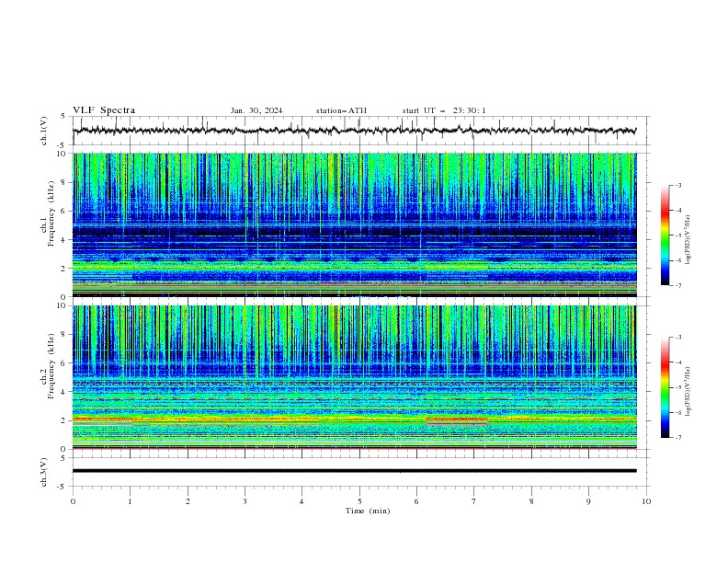Click the time axis tick label '3'
728x563 pixels.
pyautogui.click(x=245, y=501)
